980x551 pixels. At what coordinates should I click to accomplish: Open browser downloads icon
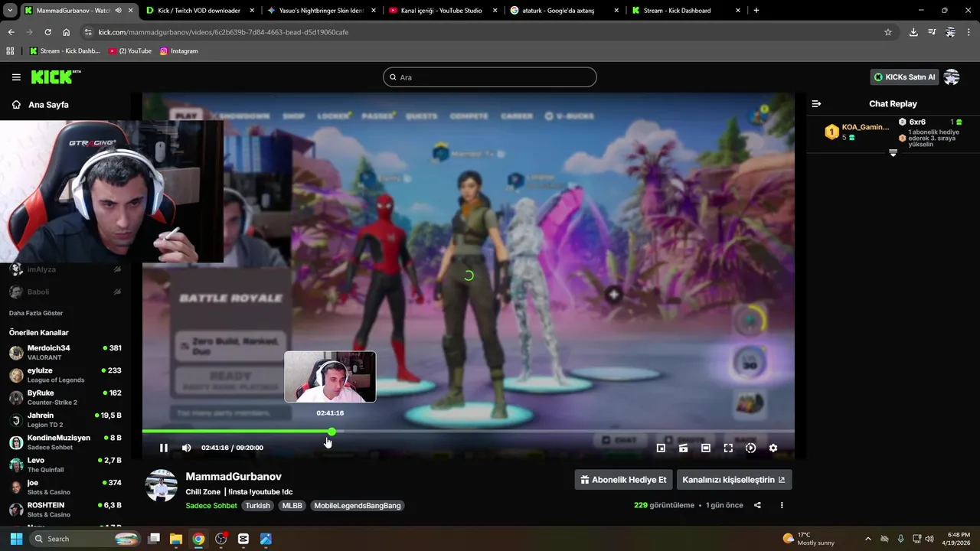coord(913,32)
